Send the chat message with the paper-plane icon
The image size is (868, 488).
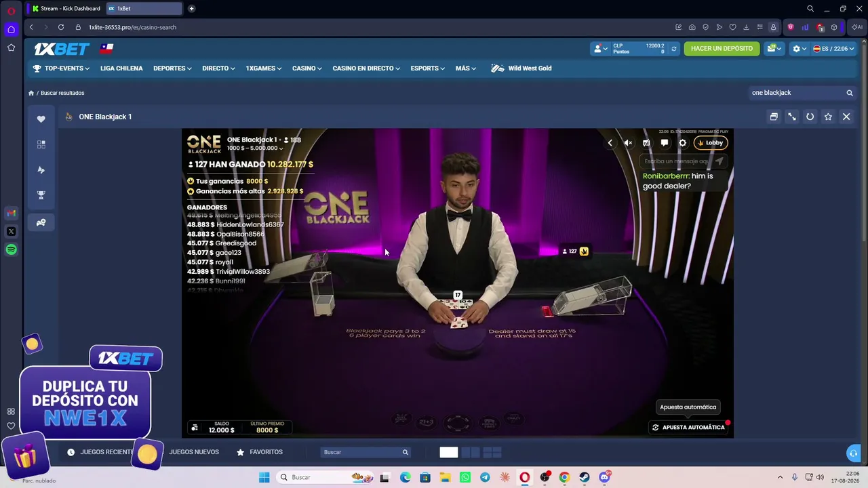click(719, 161)
